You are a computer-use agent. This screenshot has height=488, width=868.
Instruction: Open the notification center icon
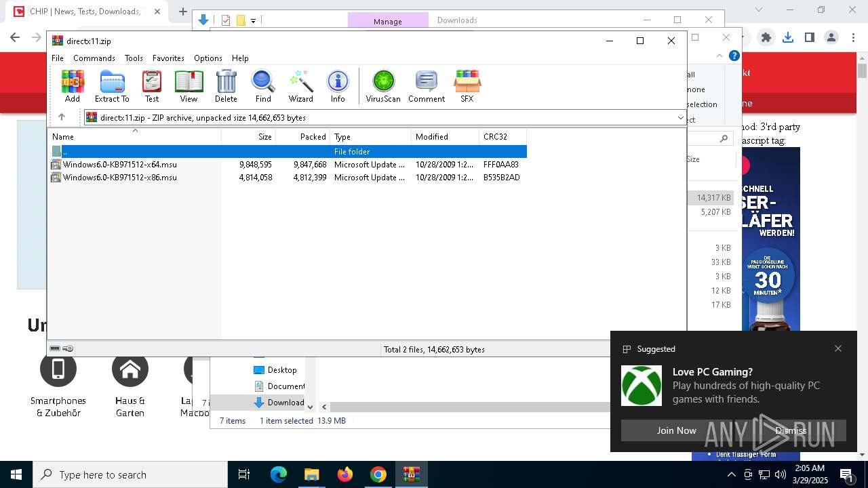point(846,474)
